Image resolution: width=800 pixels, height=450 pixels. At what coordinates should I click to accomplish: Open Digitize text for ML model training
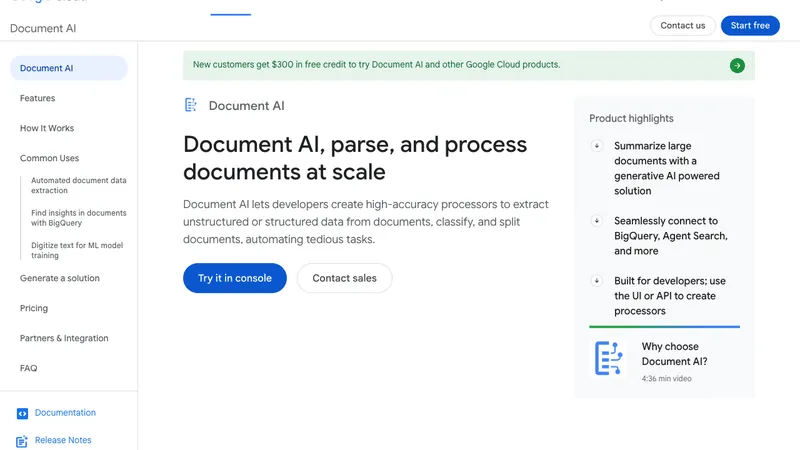point(77,250)
